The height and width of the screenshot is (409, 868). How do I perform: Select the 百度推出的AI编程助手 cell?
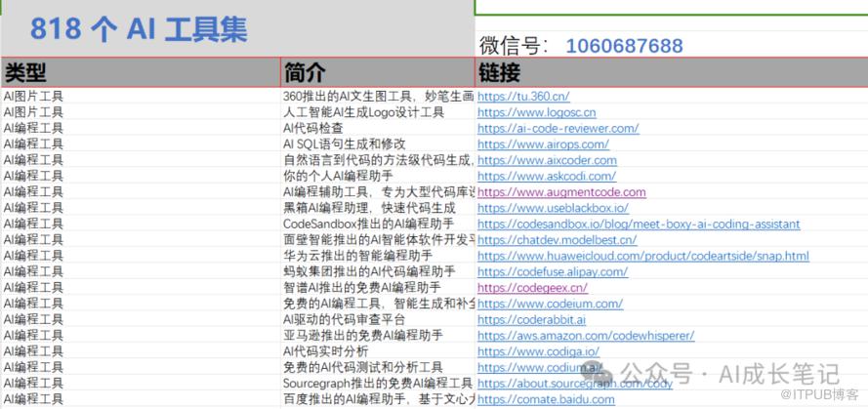tap(378, 399)
